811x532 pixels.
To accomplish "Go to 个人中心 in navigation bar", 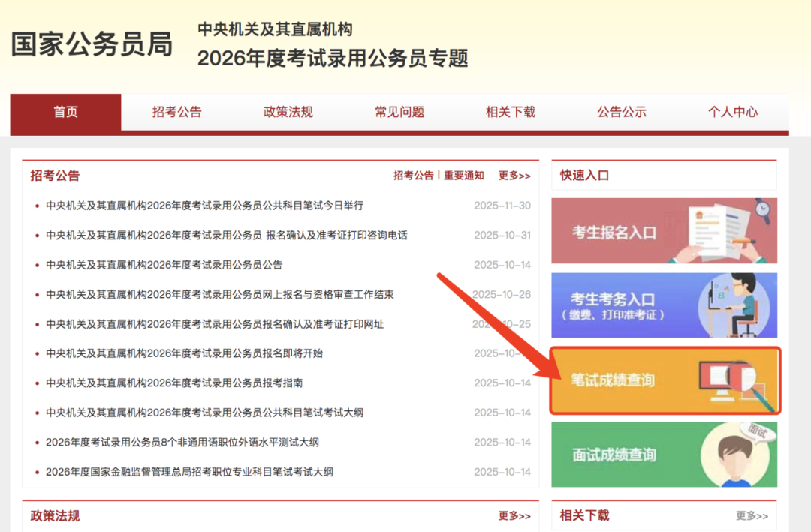I will 733,113.
